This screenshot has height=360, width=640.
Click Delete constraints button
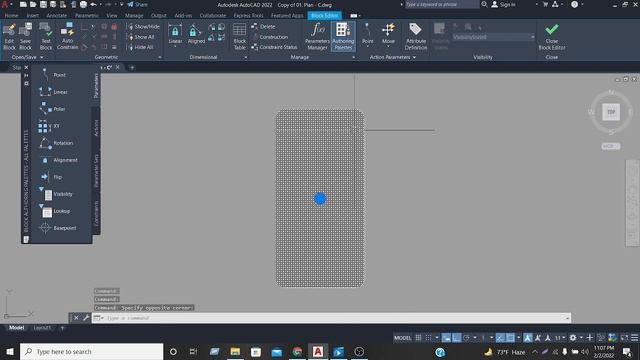click(x=264, y=27)
